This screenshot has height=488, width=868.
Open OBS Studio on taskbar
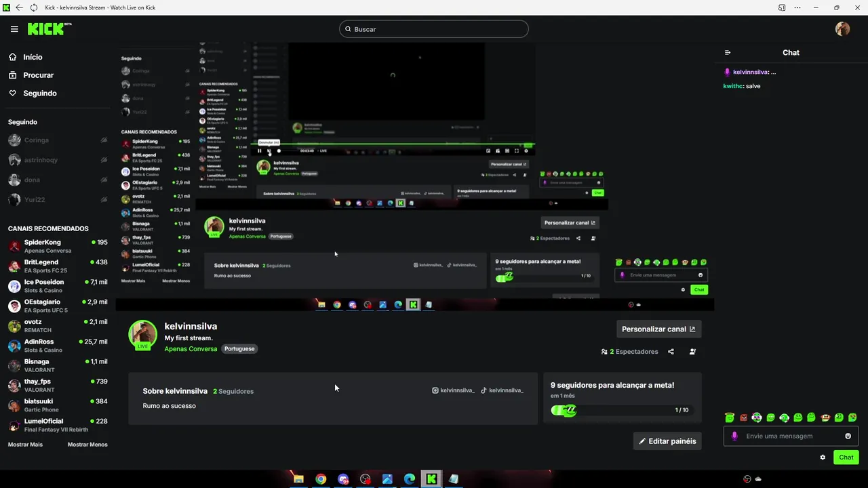click(x=366, y=479)
